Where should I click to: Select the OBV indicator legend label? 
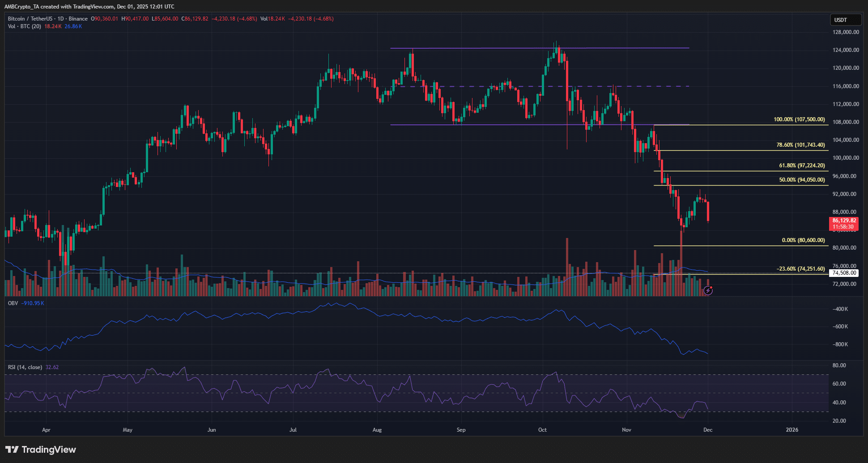[13, 303]
